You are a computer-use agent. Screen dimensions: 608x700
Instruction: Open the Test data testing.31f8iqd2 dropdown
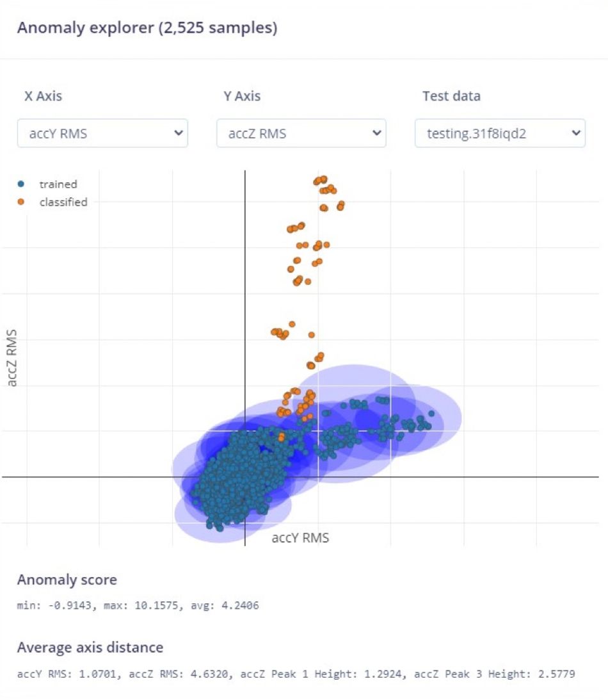tap(500, 133)
